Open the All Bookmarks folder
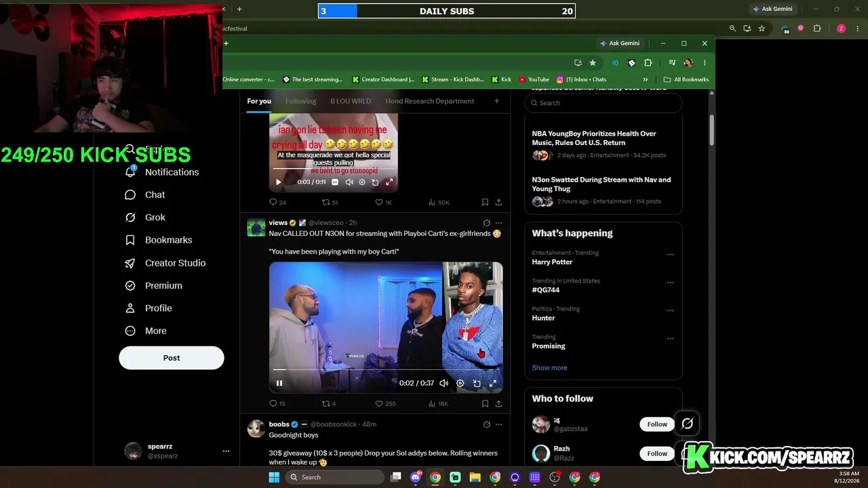Image resolution: width=868 pixels, height=488 pixels. [x=686, y=79]
